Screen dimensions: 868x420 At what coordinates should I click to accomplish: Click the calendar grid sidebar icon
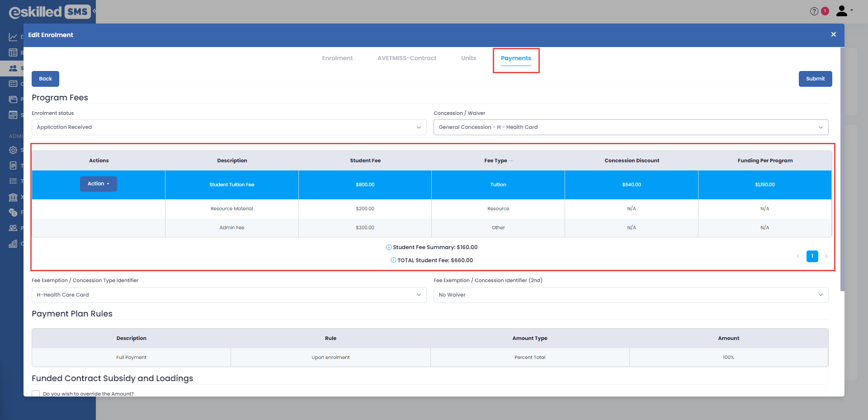click(13, 115)
